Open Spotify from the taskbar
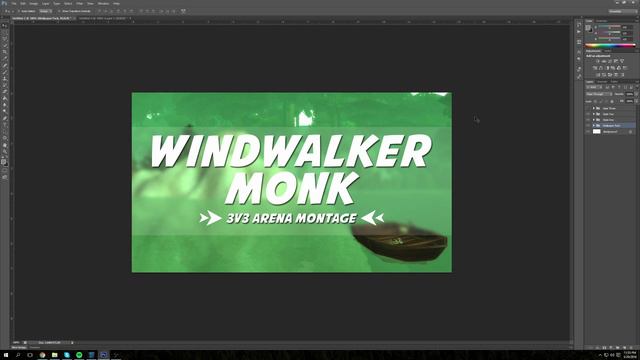The height and width of the screenshot is (360, 640). tap(79, 355)
